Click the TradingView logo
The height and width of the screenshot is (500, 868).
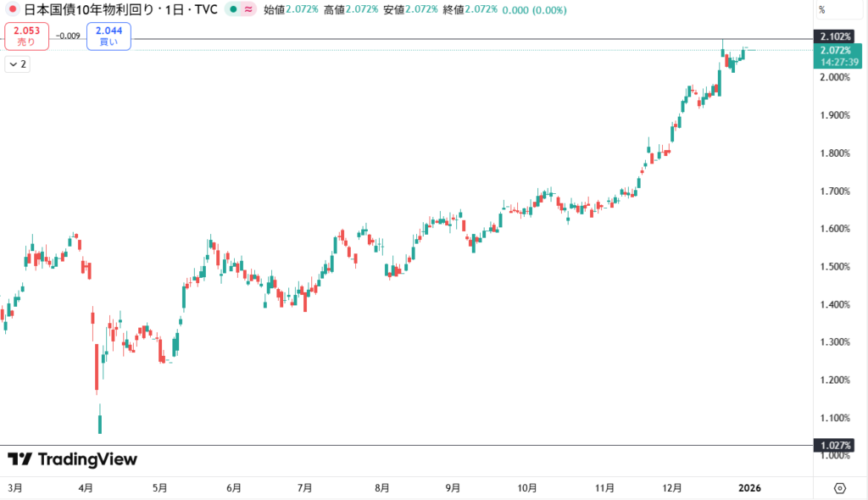point(72,459)
